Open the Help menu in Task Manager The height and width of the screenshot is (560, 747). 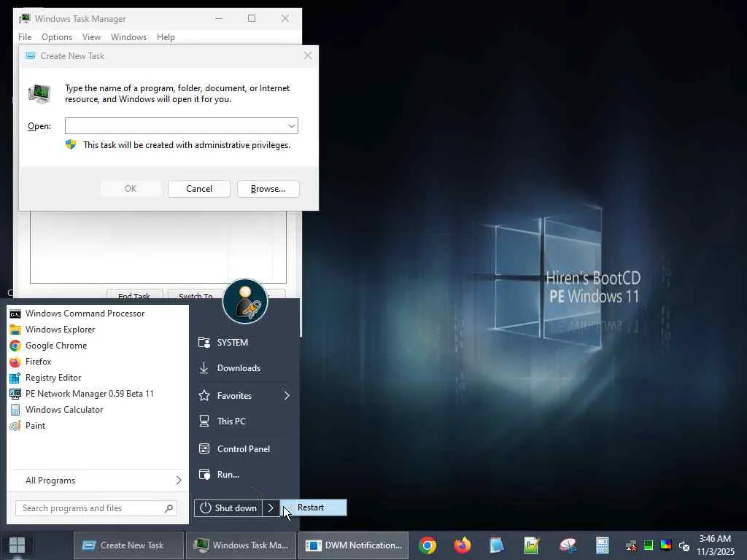coord(166,37)
